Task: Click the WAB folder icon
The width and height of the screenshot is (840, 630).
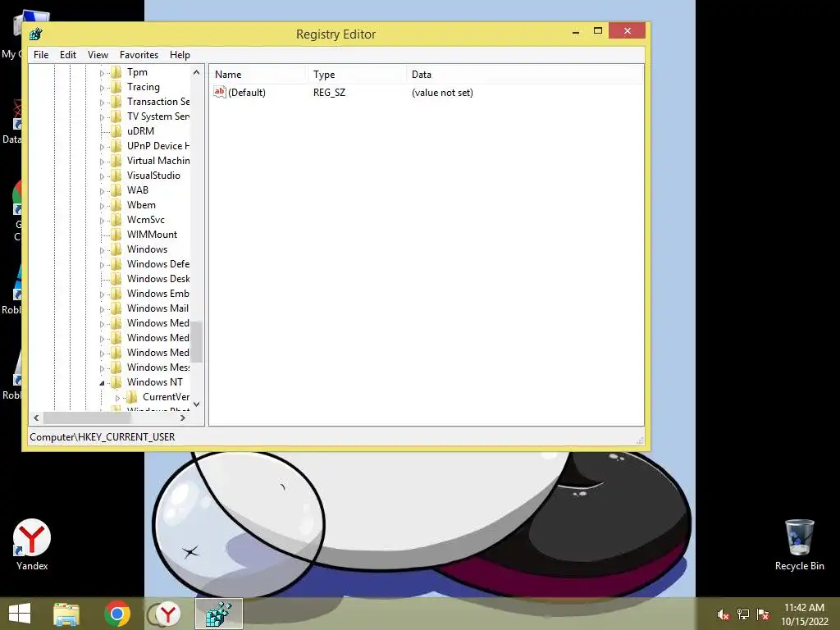Action: [x=116, y=190]
